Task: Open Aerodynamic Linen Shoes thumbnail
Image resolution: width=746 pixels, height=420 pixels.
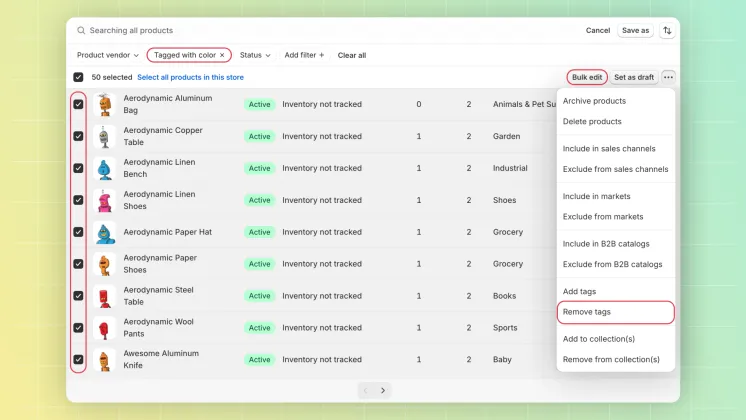Action: pyautogui.click(x=104, y=200)
